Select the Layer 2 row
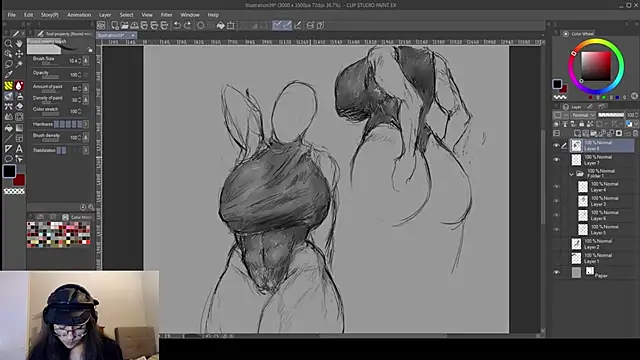Image resolution: width=640 pixels, height=360 pixels. [x=602, y=244]
